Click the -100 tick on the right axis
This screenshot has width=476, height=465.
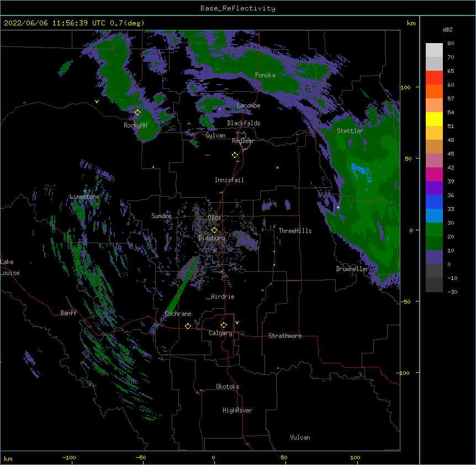(404, 373)
